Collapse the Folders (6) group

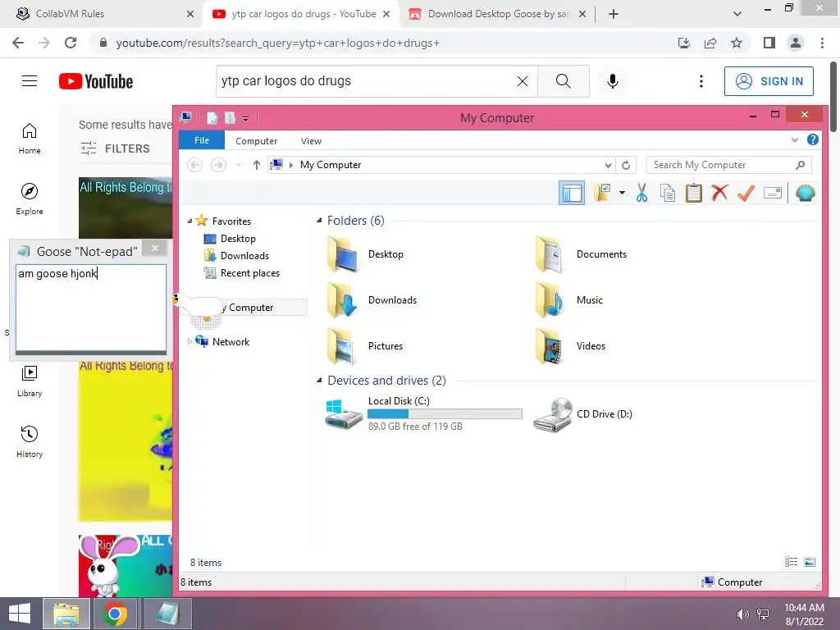319,220
